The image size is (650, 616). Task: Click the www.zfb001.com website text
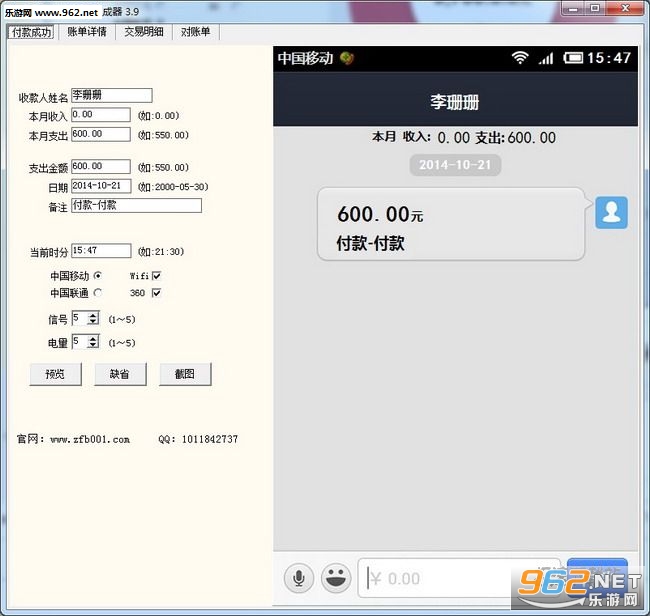(90, 439)
